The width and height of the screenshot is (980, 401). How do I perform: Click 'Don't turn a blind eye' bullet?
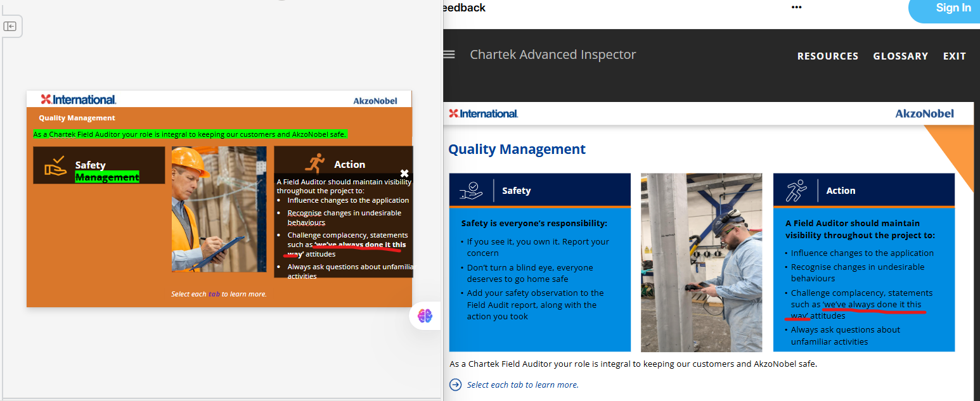[530, 273]
